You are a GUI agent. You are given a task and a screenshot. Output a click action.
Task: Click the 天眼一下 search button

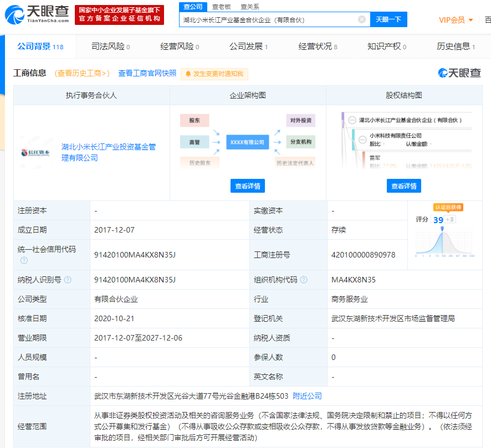click(x=388, y=19)
